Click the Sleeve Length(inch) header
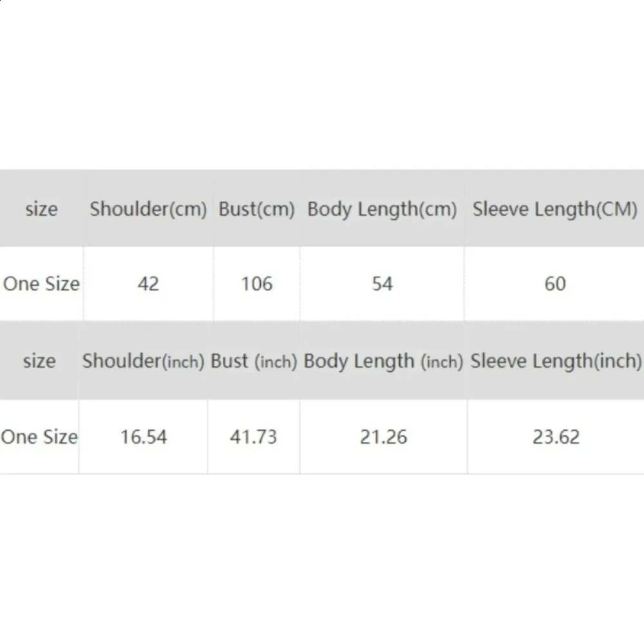 (556, 361)
